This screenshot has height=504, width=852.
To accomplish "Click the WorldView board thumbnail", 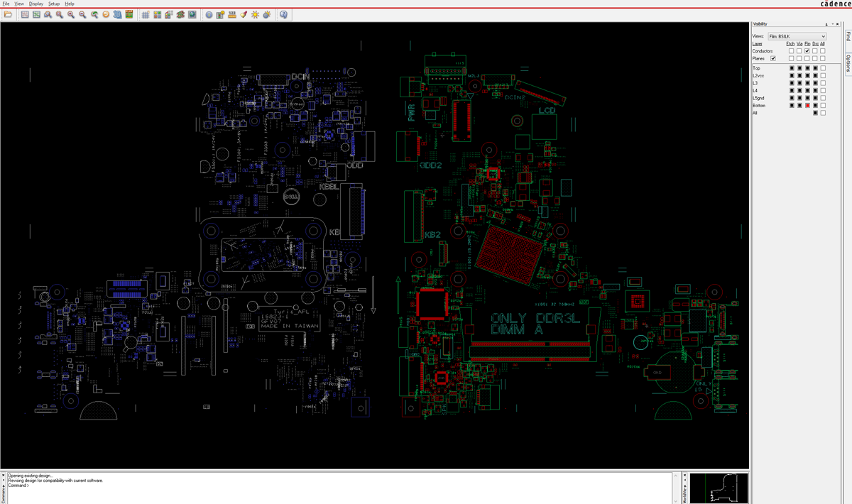I will (x=719, y=488).
